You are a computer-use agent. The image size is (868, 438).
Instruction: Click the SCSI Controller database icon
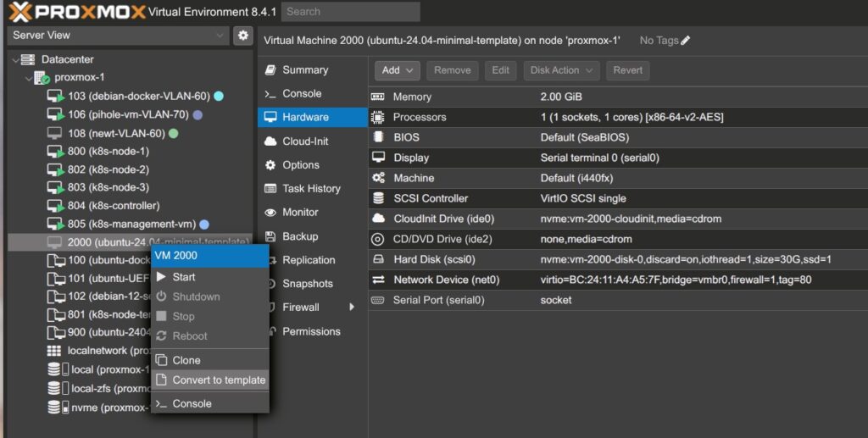(x=379, y=198)
